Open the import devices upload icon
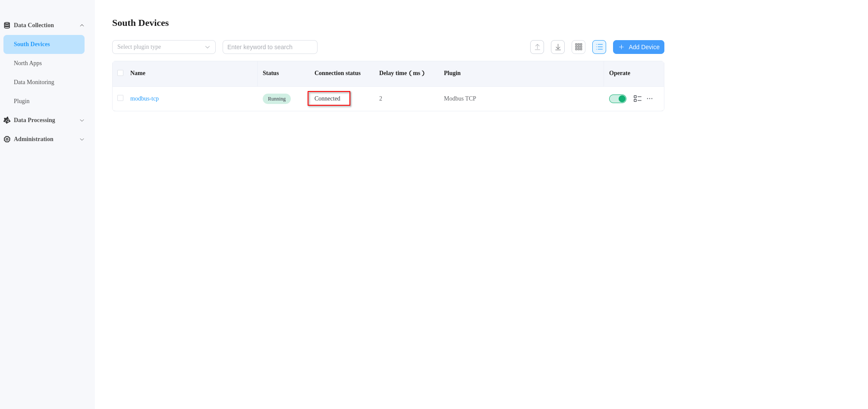 (537, 47)
